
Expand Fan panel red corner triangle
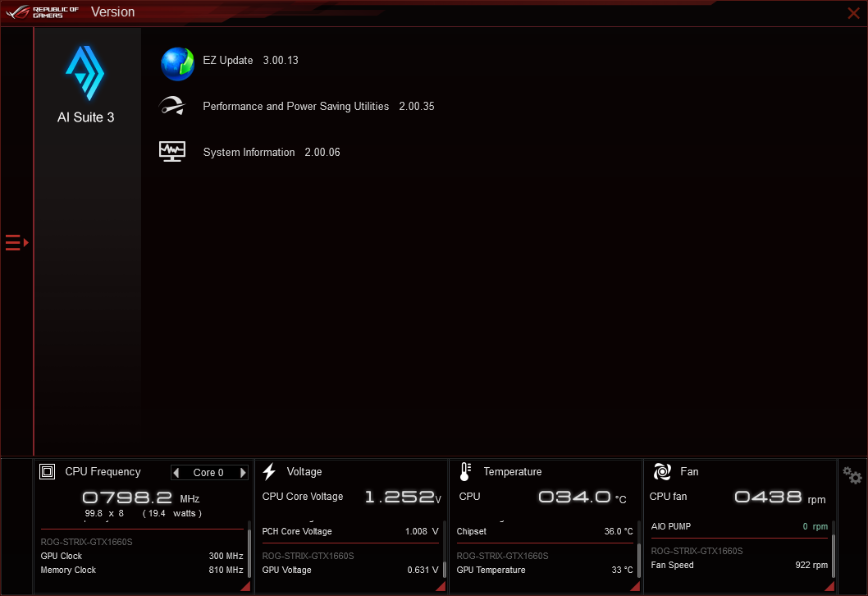point(829,587)
